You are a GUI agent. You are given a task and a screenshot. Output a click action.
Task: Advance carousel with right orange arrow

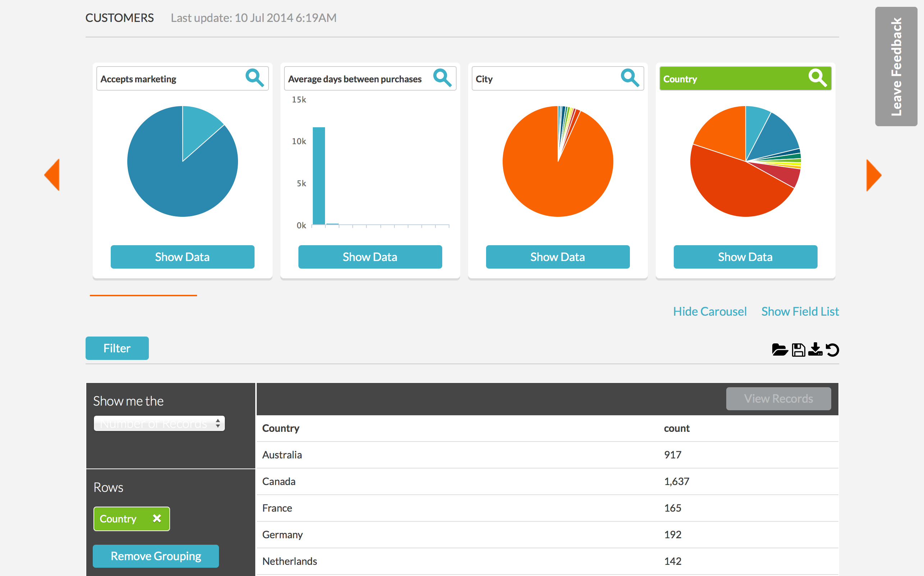coord(873,175)
